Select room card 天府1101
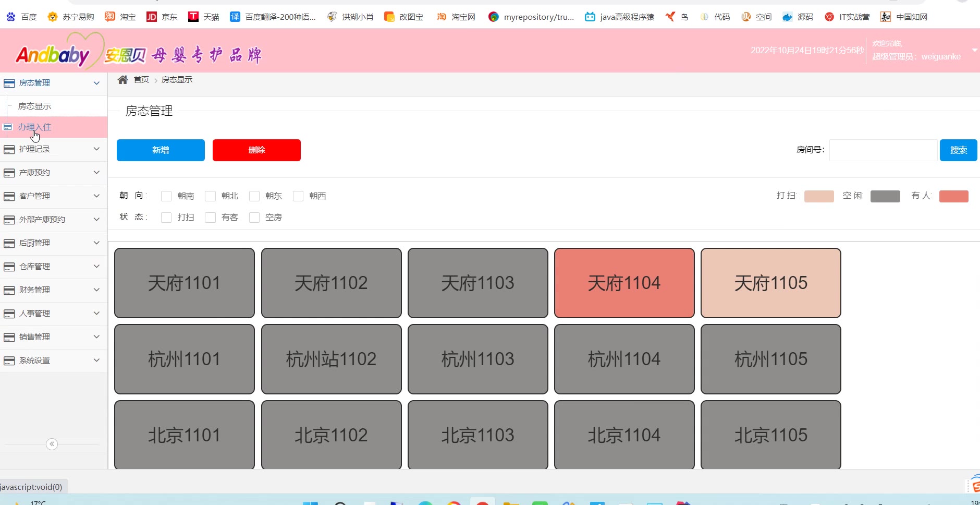 185,283
